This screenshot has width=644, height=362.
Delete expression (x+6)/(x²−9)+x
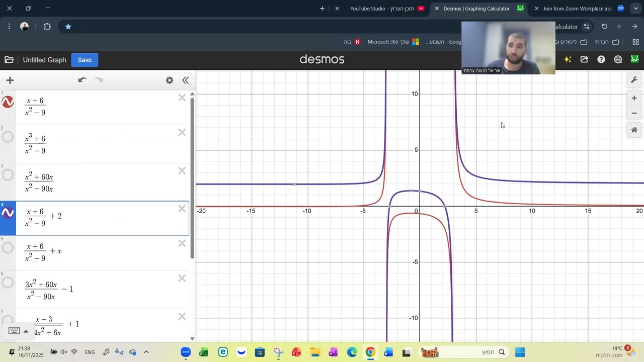[182, 244]
